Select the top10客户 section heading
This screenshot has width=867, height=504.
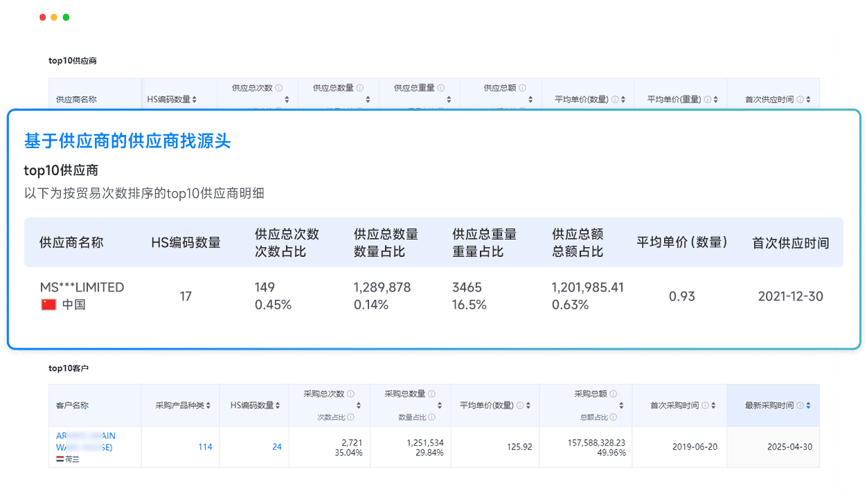point(67,368)
